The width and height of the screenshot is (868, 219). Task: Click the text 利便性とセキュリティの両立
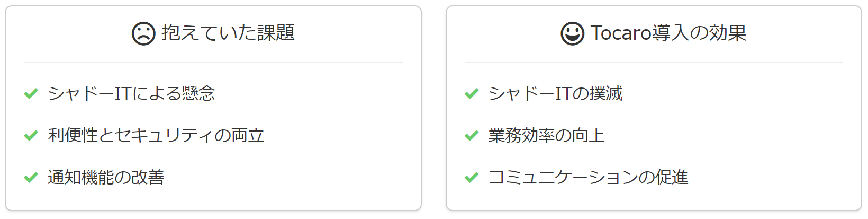click(x=156, y=135)
